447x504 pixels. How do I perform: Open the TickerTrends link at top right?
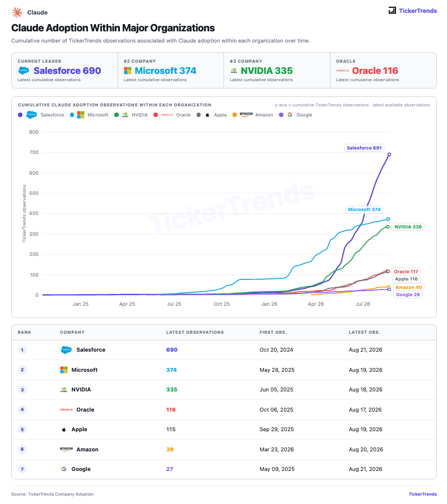click(x=418, y=11)
